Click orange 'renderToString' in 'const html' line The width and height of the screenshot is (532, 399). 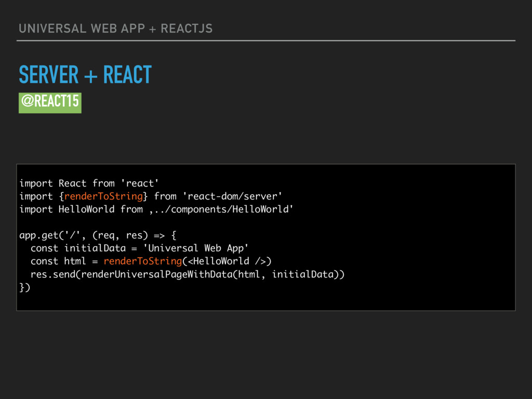point(143,261)
